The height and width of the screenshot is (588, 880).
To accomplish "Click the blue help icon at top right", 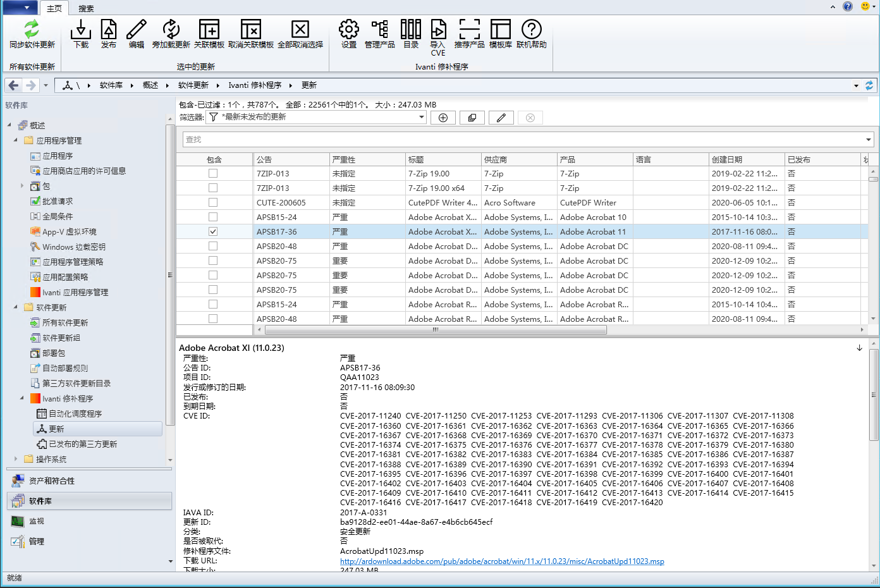I will [848, 6].
